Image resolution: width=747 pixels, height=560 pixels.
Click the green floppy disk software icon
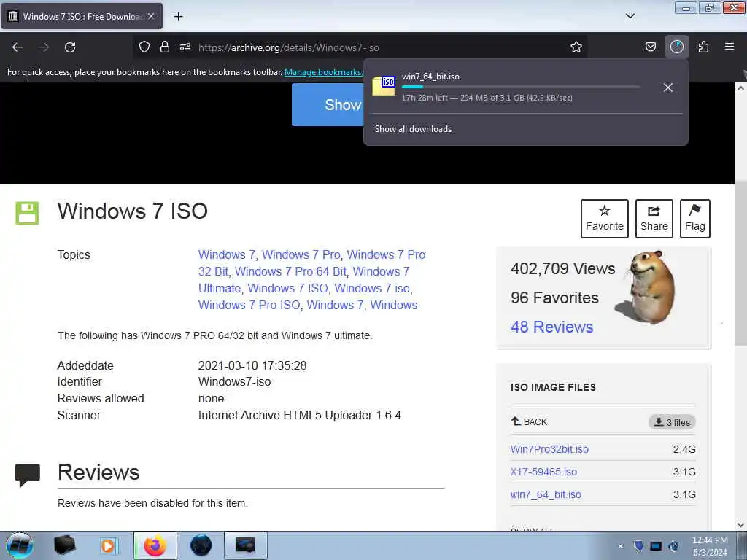(x=27, y=213)
